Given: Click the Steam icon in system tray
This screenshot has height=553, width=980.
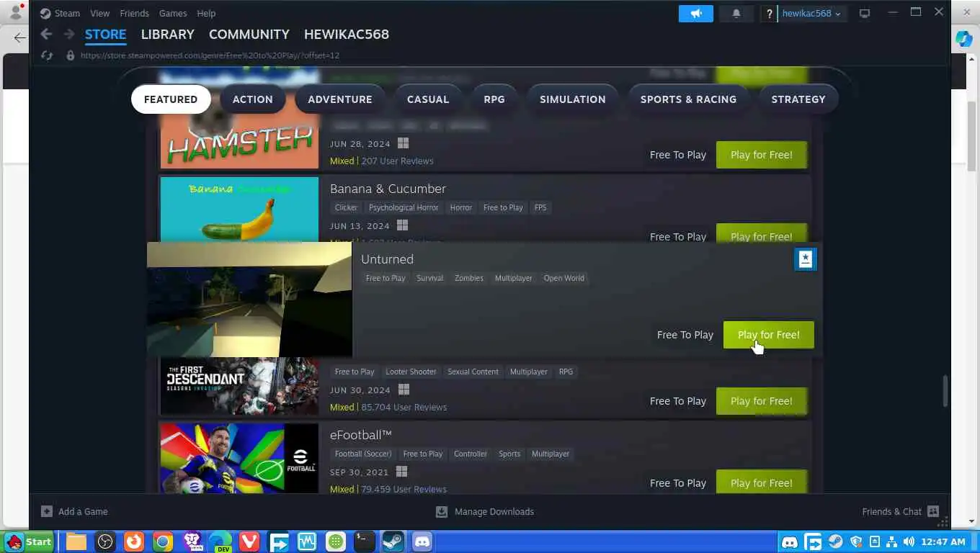Looking at the screenshot, I should pos(835,541).
